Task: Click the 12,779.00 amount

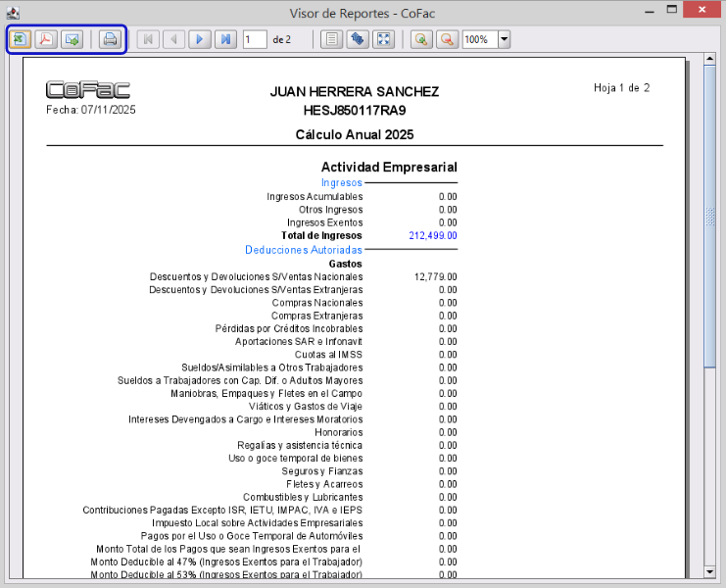Action: [x=436, y=277]
